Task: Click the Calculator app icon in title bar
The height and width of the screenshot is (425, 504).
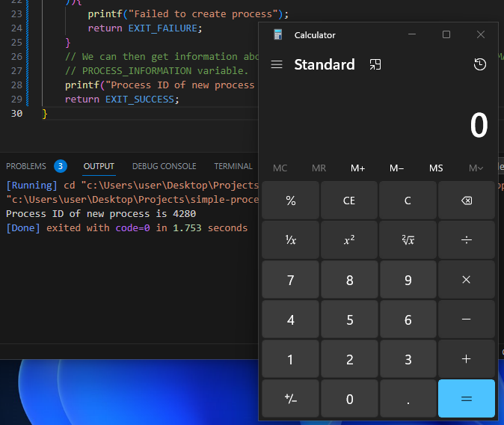Action: click(277, 34)
